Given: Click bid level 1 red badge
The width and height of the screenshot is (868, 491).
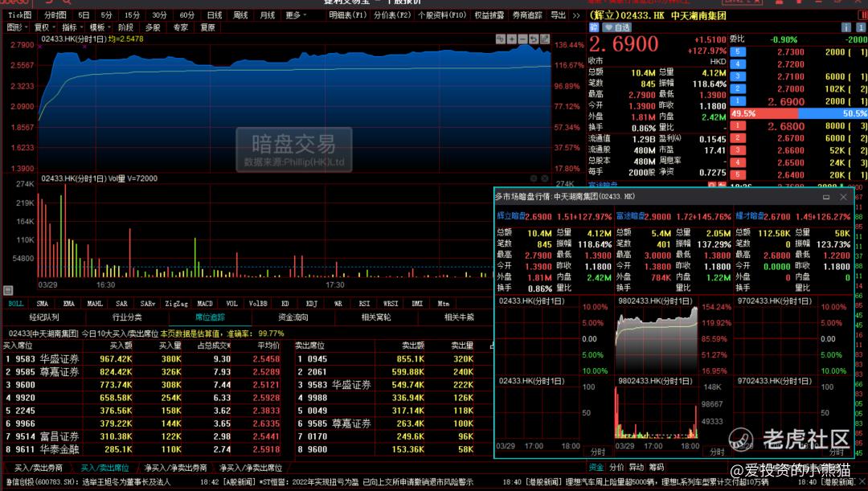Looking at the screenshot, I should pyautogui.click(x=737, y=125).
